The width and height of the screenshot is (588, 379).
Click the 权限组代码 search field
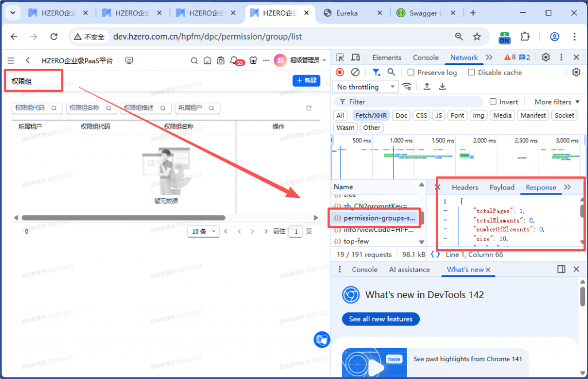(x=37, y=108)
